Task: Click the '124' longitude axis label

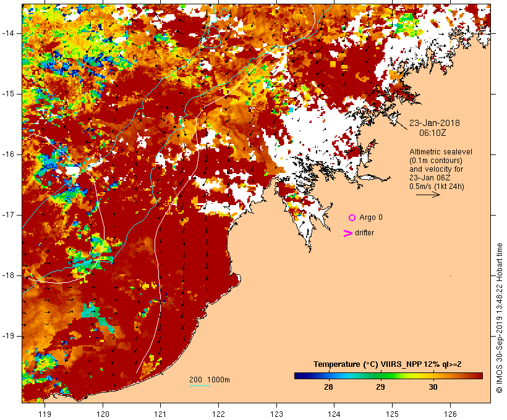Action: pyautogui.click(x=334, y=414)
